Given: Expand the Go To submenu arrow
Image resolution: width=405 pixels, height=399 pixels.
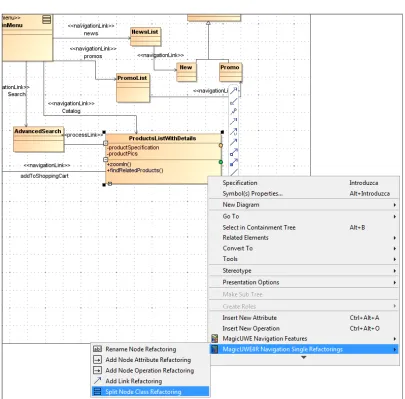Looking at the screenshot, I should click(x=395, y=216).
